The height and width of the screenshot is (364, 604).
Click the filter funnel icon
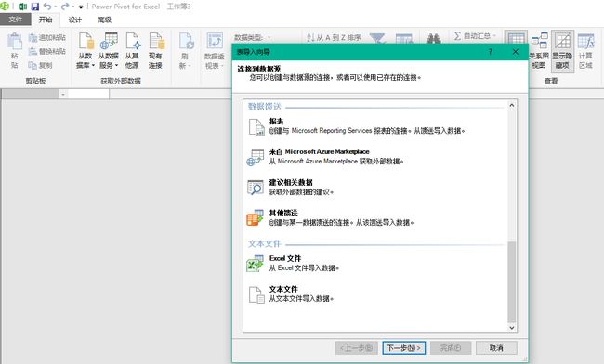377,38
